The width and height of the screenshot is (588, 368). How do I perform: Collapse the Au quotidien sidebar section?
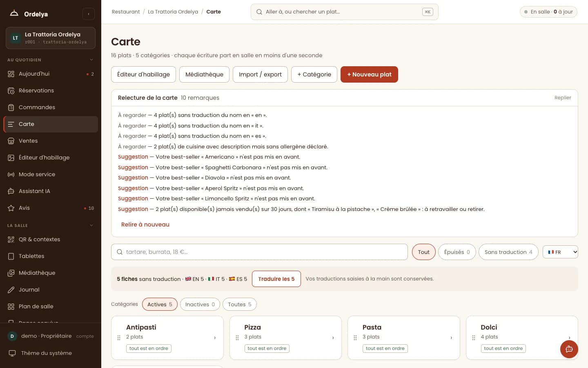[91, 60]
